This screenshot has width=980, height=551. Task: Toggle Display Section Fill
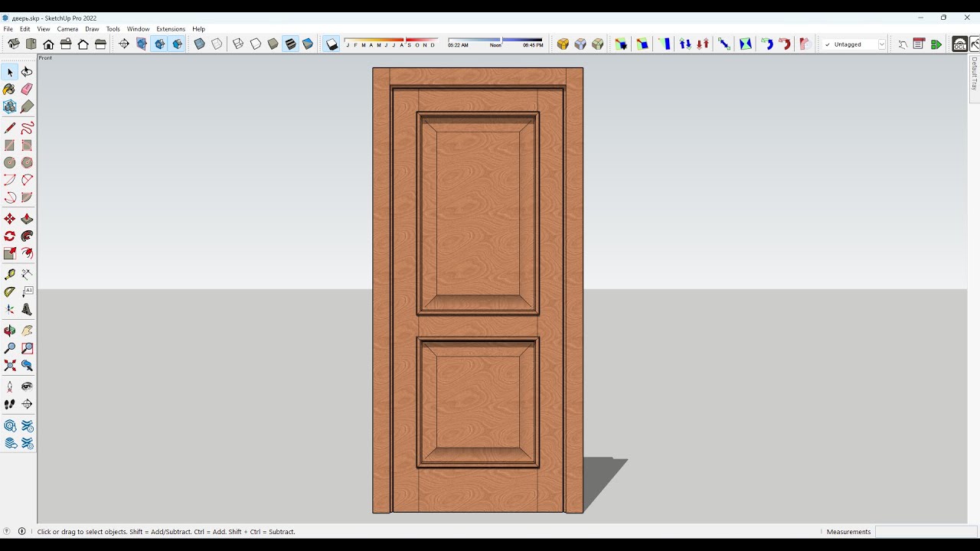177,44
